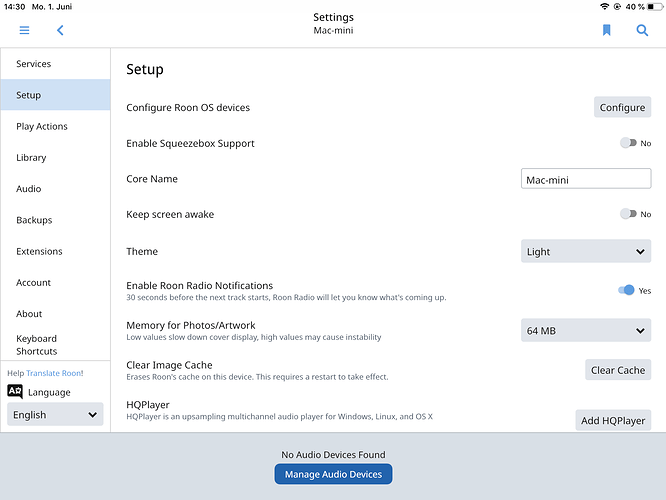Image resolution: width=666 pixels, height=500 pixels.
Task: Open Extensions settings section
Action: click(x=56, y=251)
